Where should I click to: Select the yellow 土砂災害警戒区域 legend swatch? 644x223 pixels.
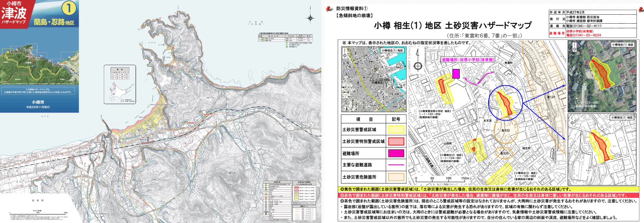pyautogui.click(x=396, y=130)
